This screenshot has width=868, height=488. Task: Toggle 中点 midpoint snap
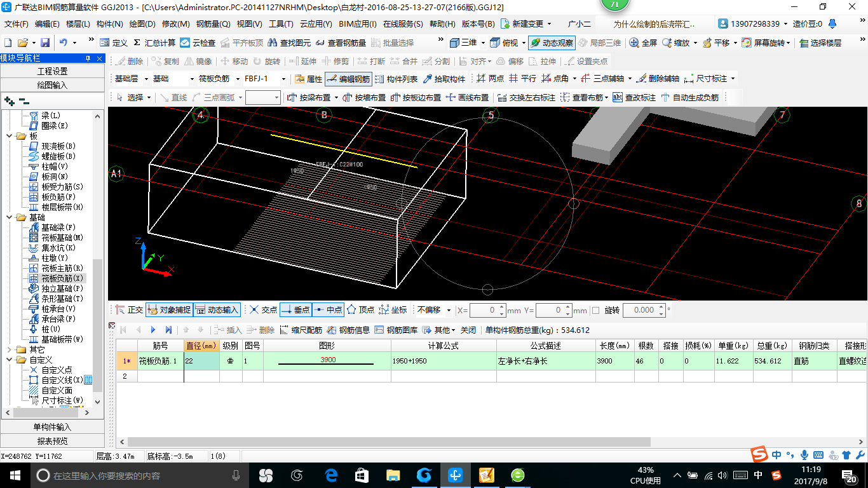[x=328, y=310]
